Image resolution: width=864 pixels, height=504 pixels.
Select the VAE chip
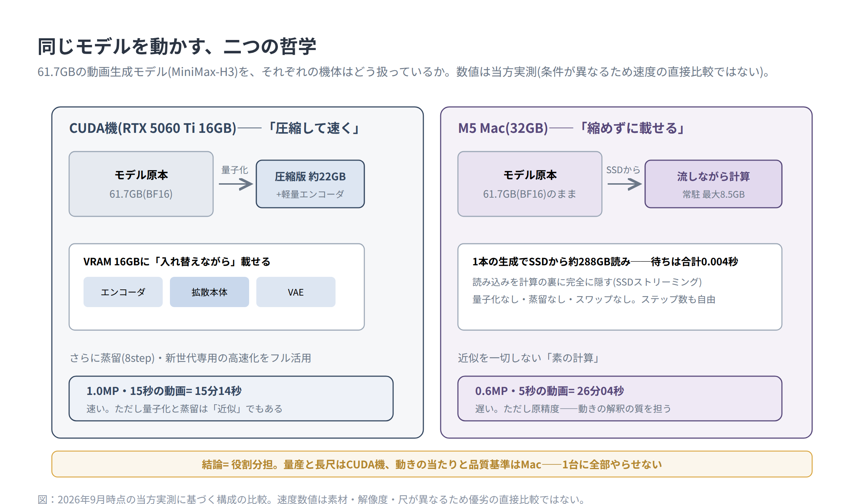pos(296,292)
